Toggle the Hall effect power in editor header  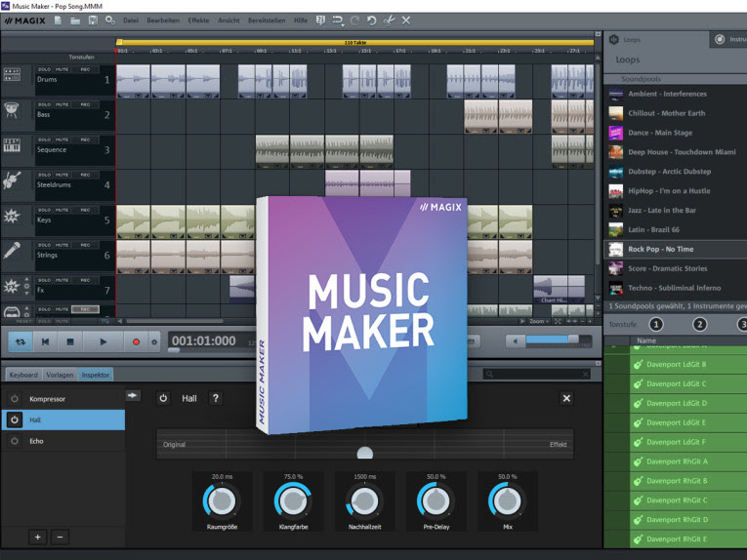(163, 398)
